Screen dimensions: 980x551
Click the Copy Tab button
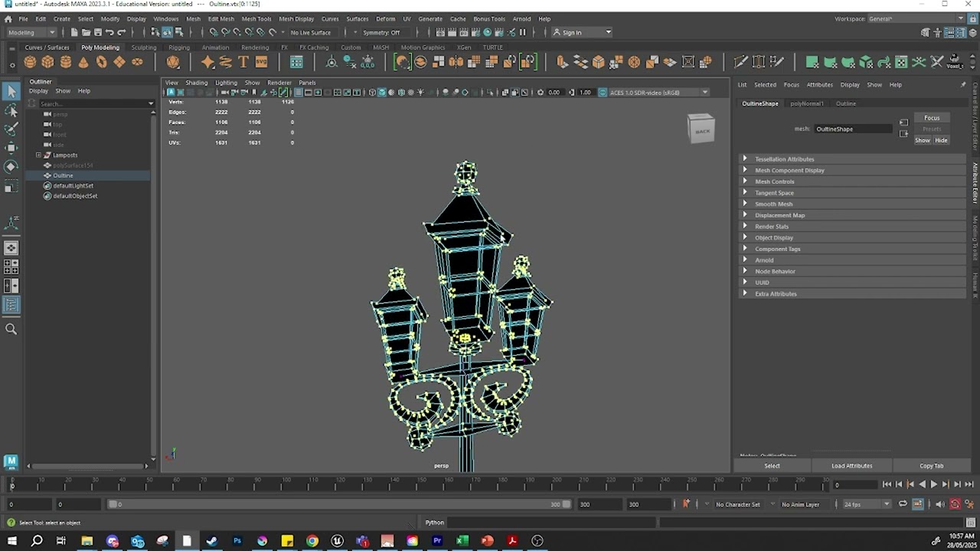tap(931, 465)
